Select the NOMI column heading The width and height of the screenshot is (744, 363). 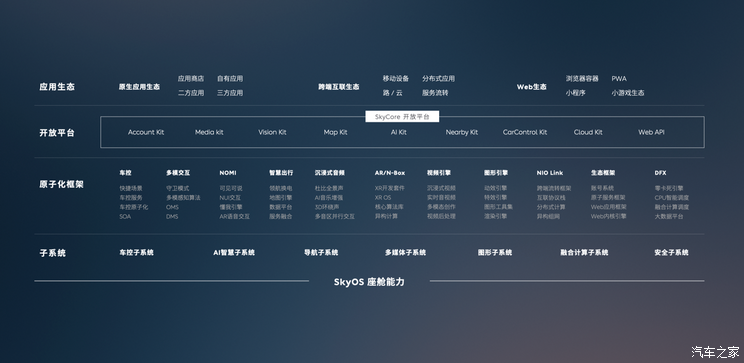click(x=228, y=173)
